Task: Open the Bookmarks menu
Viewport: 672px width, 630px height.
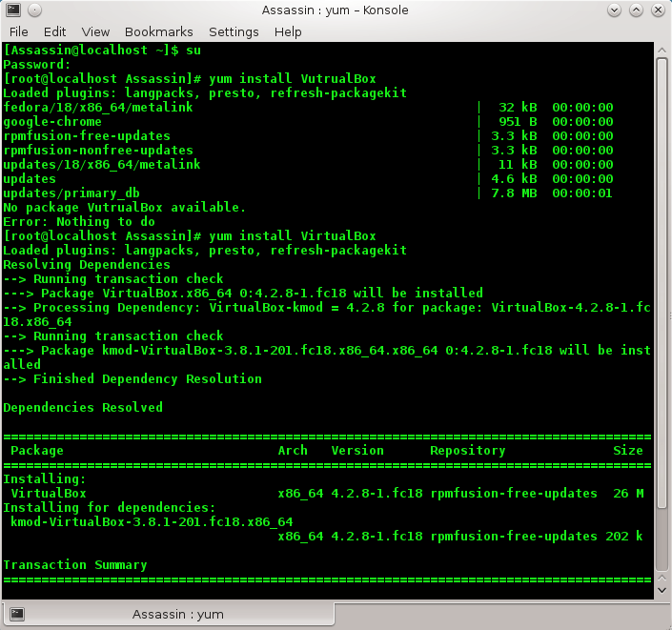Action: (159, 32)
